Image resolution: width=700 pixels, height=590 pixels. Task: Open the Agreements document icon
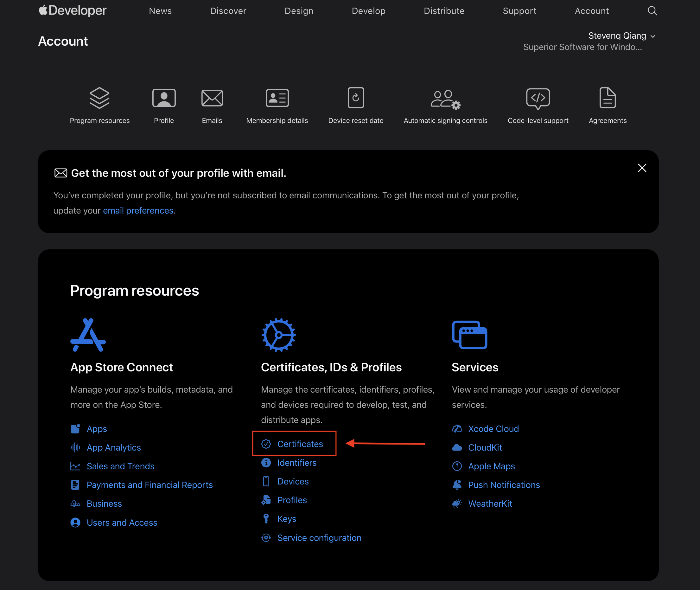tap(608, 98)
